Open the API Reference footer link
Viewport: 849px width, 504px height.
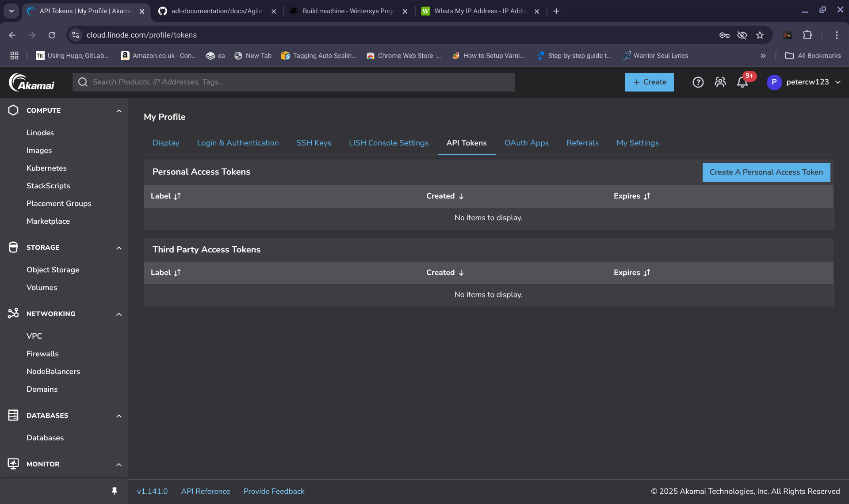[205, 491]
